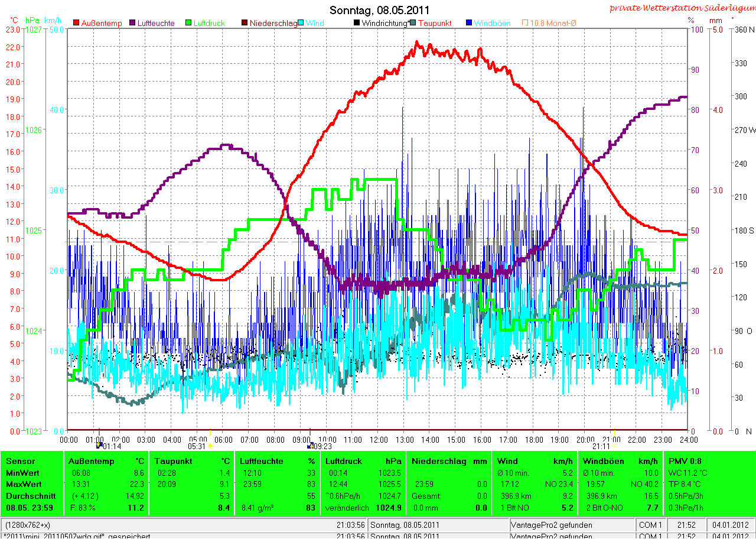Screen dimensions: 756x539
Task: Click the green Luftdruck legend square
Action: tap(189, 23)
